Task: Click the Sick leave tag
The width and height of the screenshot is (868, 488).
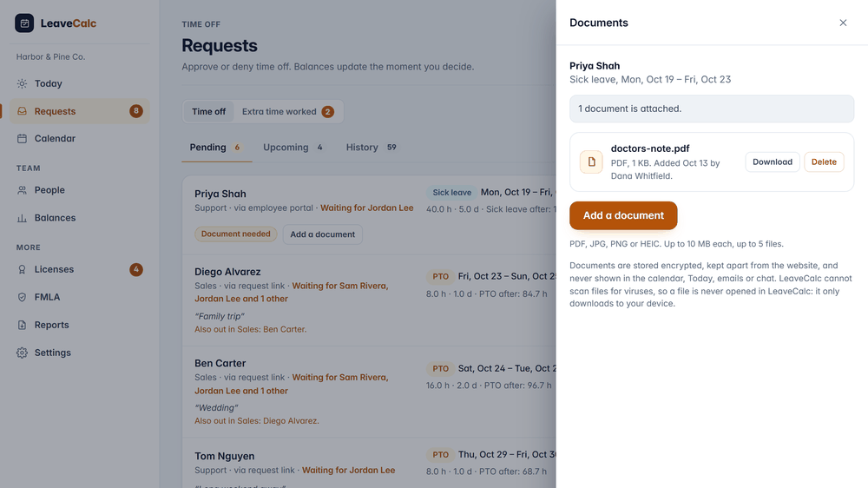Action: (451, 192)
